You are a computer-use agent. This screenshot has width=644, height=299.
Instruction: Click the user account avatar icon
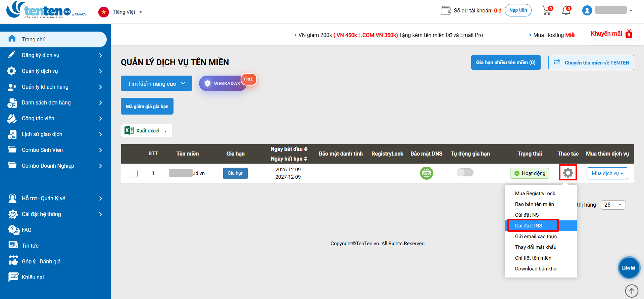(587, 11)
